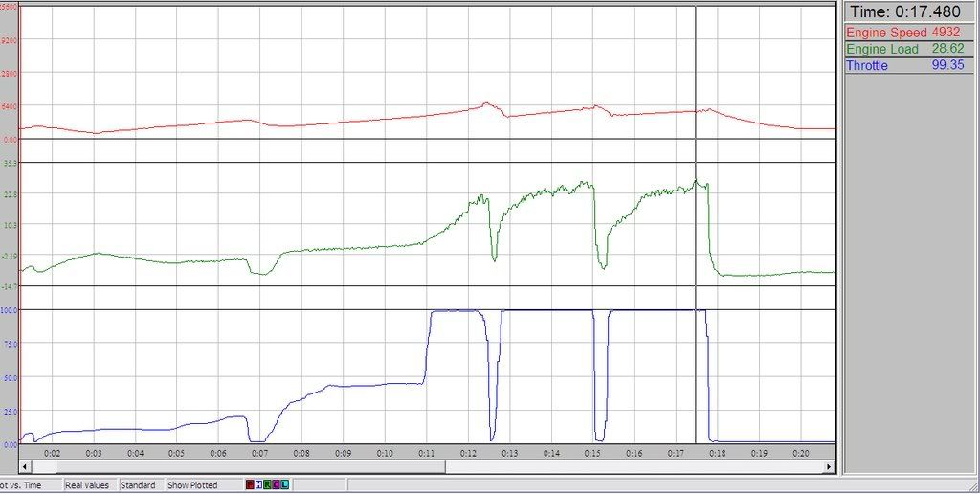Viewport: 980px width, 494px height.
Task: Click the 6400 engine speed axis label
Action: (x=10, y=105)
